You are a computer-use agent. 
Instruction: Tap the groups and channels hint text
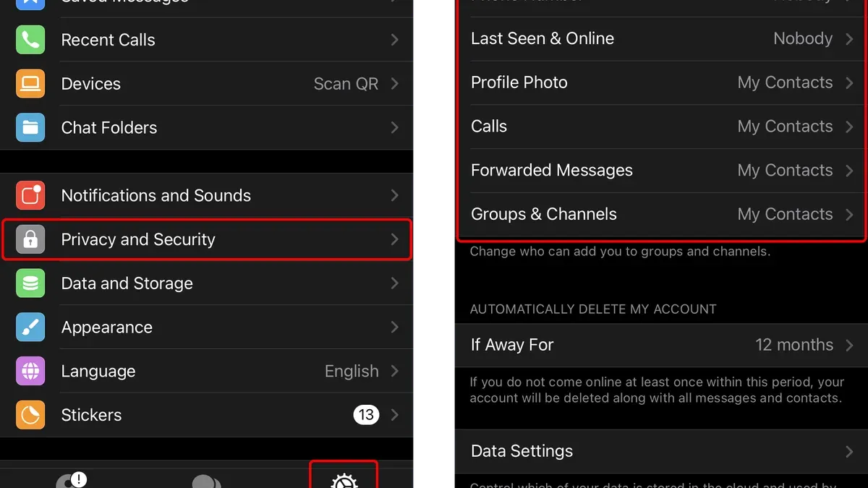point(621,252)
